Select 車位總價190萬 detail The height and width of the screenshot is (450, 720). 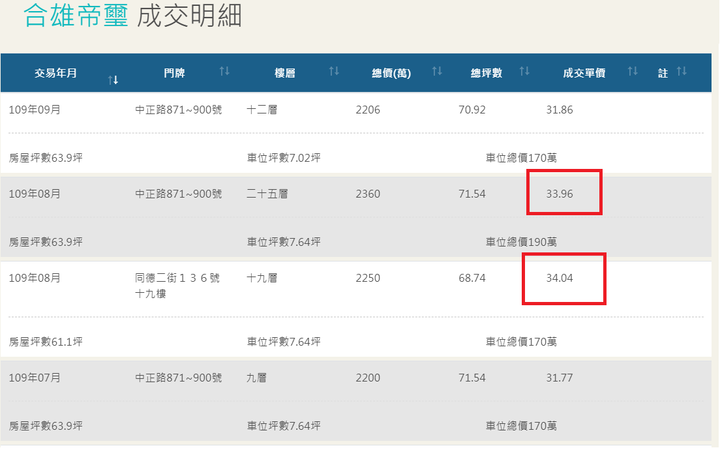click(x=521, y=242)
